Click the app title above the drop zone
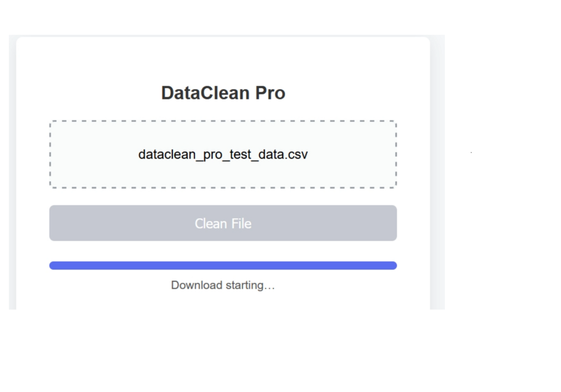561x392 pixels. [223, 93]
